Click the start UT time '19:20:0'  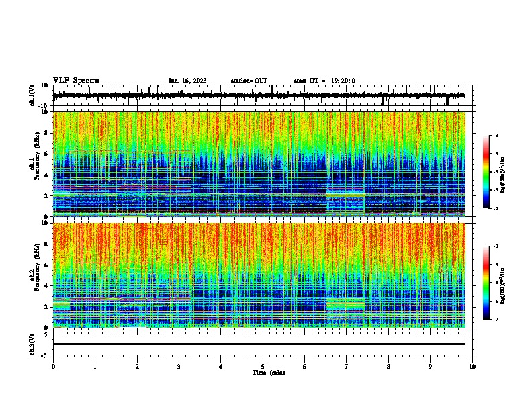343,81
